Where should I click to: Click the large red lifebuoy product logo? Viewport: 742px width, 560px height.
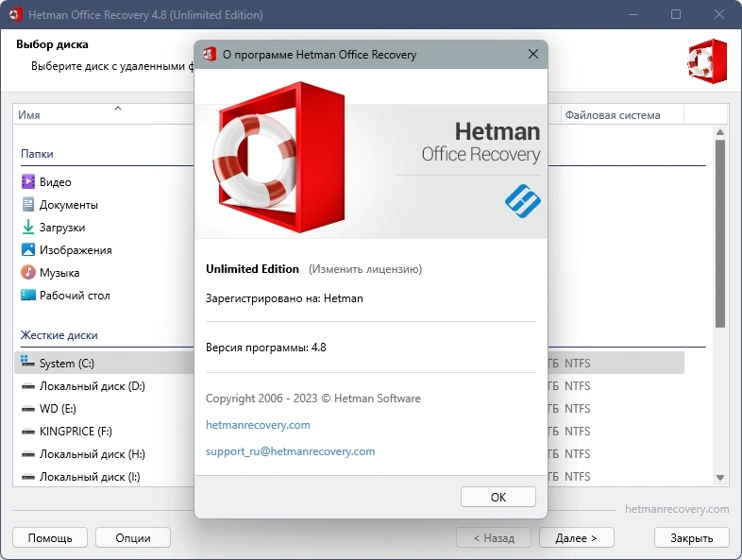279,157
